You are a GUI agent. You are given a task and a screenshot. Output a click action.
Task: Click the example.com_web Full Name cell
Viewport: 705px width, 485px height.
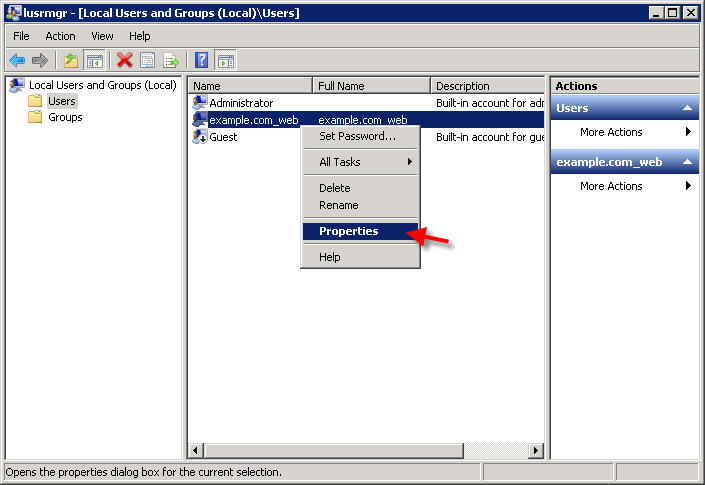(x=363, y=120)
